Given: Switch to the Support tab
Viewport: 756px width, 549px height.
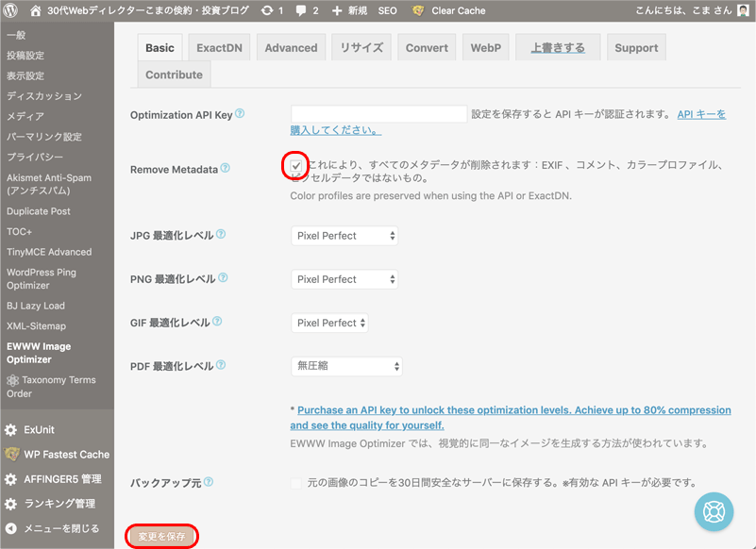Looking at the screenshot, I should coord(636,47).
